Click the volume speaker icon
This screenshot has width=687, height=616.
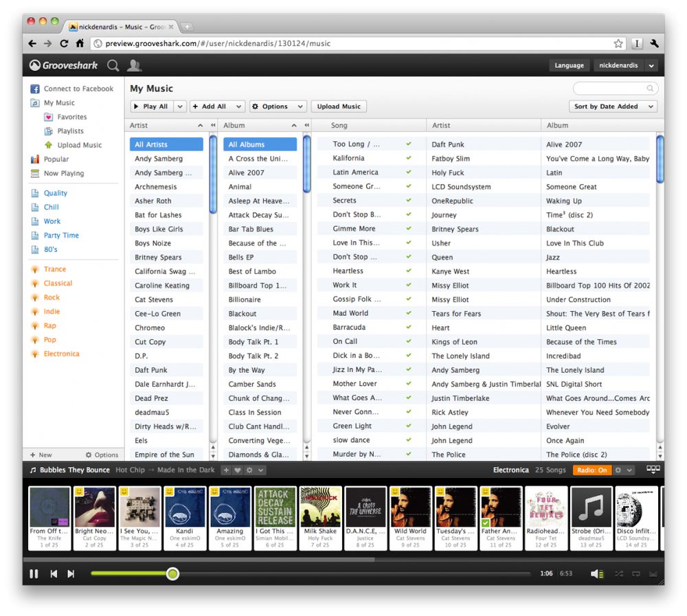click(597, 574)
